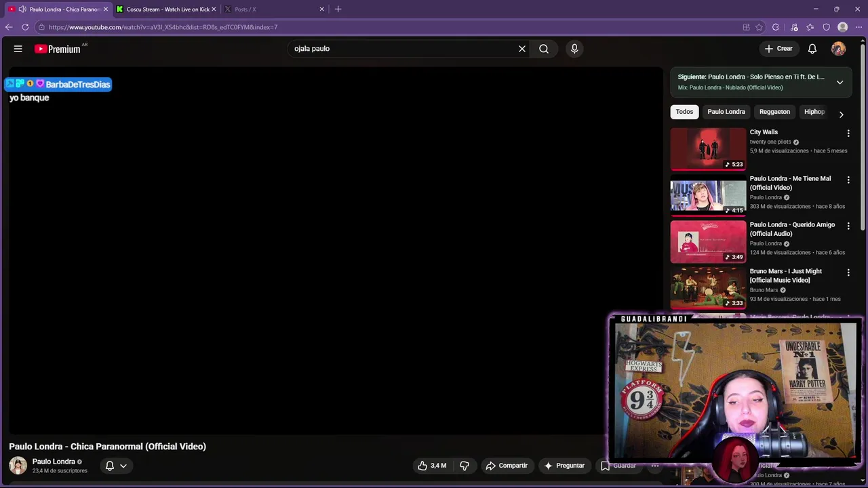Open the YouTube account avatar menu
Screen dimensions: 868x488
coord(839,49)
